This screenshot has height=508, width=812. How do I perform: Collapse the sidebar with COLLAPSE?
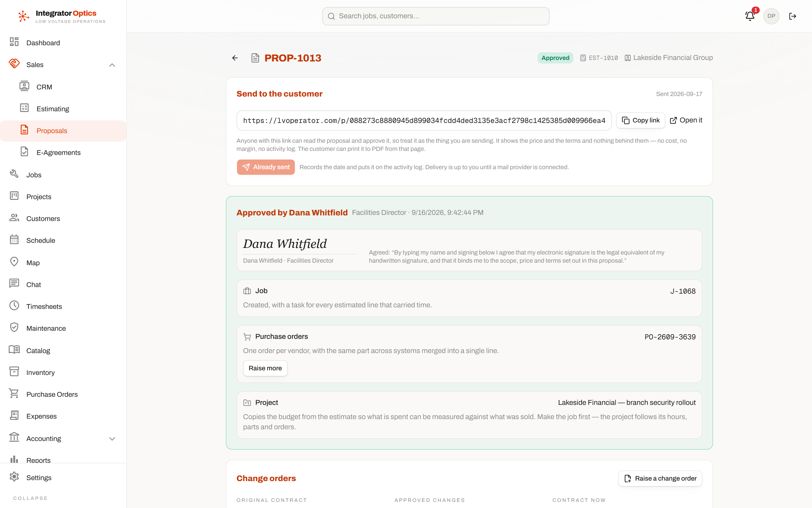30,498
